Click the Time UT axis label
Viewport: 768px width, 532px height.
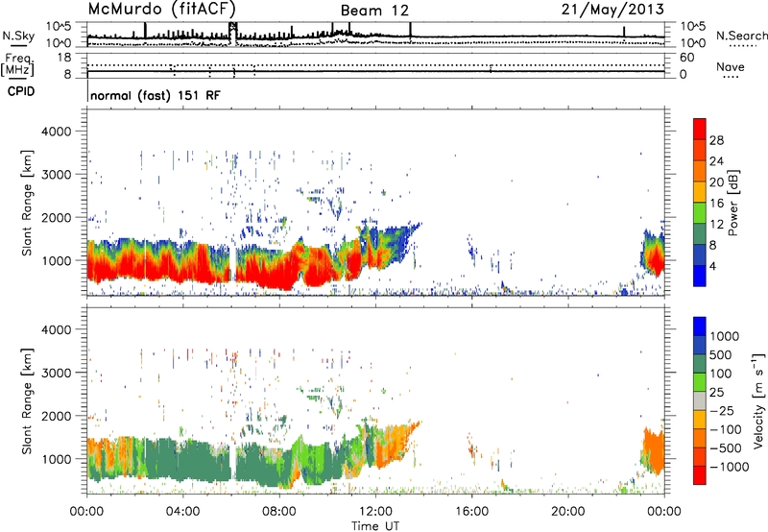point(375,526)
